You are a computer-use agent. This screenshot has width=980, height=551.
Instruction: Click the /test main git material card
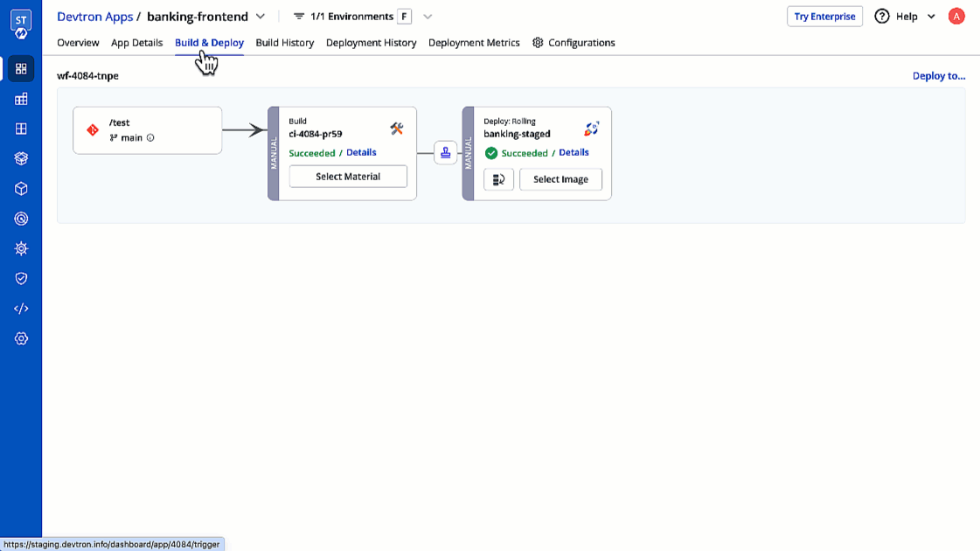pos(147,129)
